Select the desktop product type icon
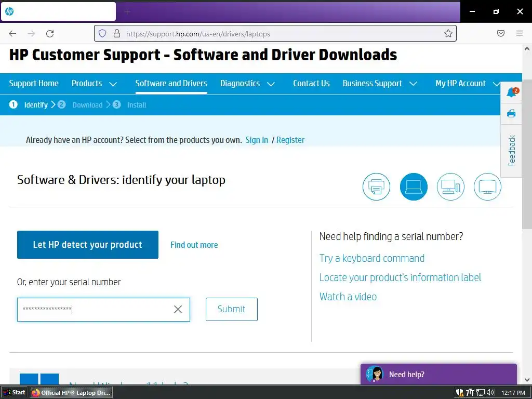The image size is (532, 399). pyautogui.click(x=450, y=187)
